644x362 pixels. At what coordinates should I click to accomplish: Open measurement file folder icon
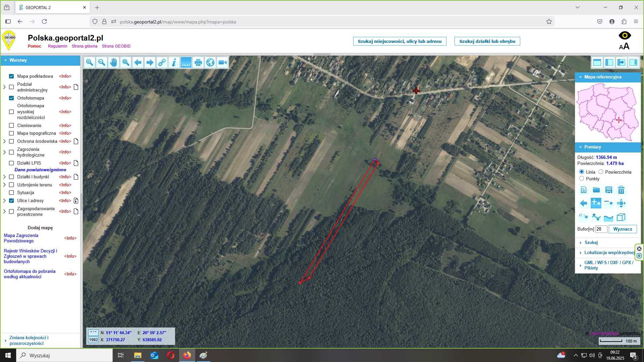[596, 190]
